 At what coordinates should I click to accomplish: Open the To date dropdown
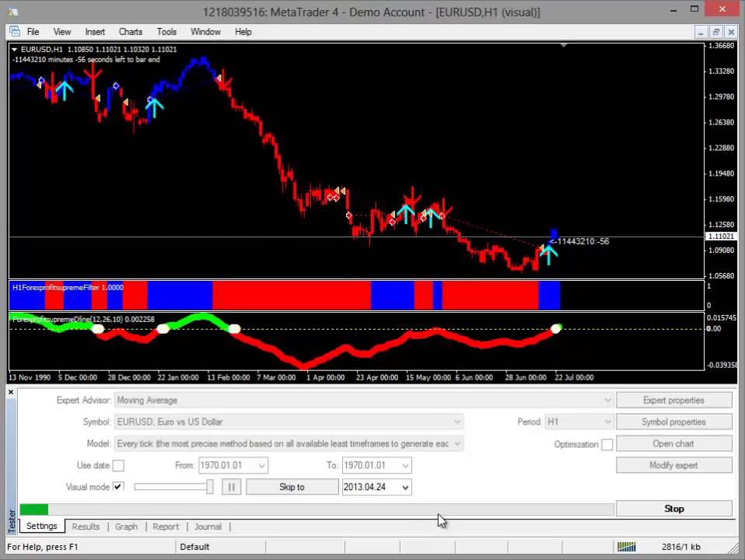405,465
